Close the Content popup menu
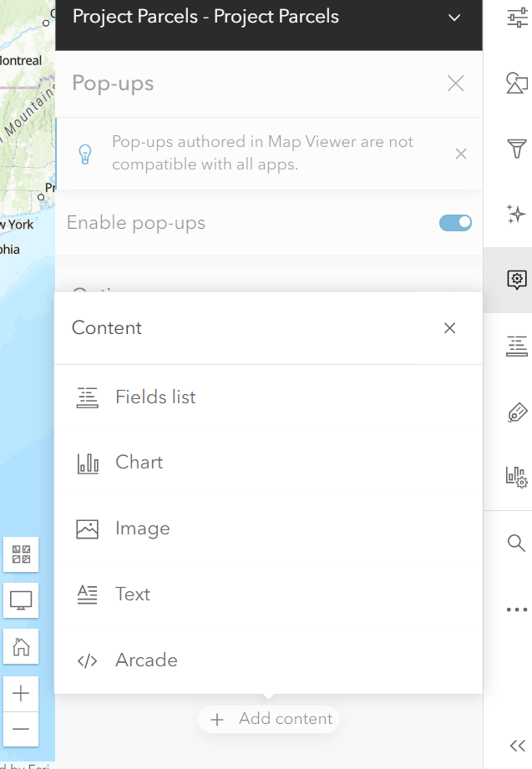The height and width of the screenshot is (769, 532). tap(449, 328)
